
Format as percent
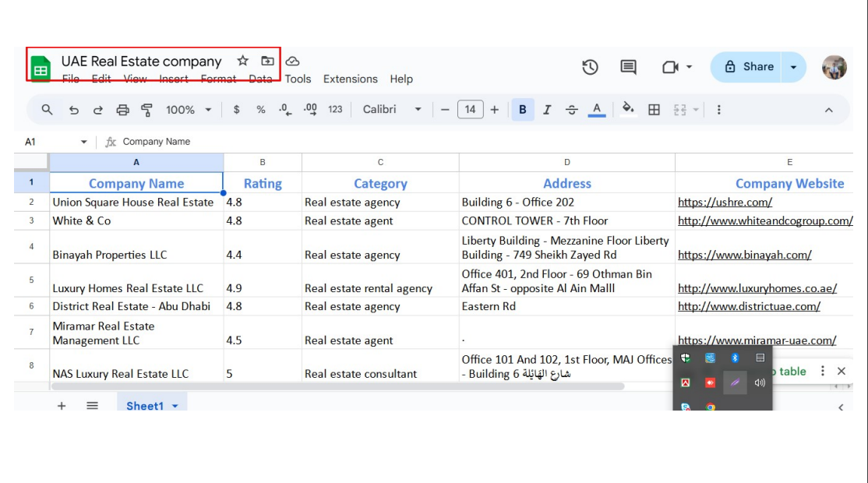261,110
